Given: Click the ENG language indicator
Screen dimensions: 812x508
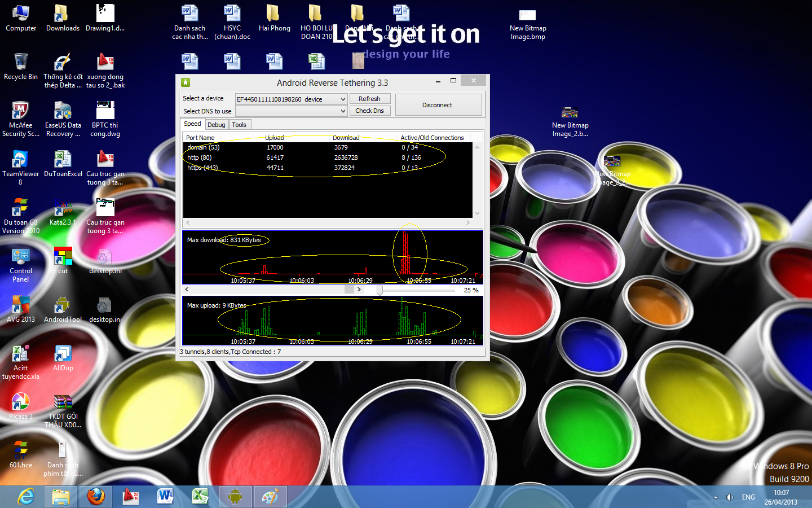Looking at the screenshot, I should tap(748, 497).
